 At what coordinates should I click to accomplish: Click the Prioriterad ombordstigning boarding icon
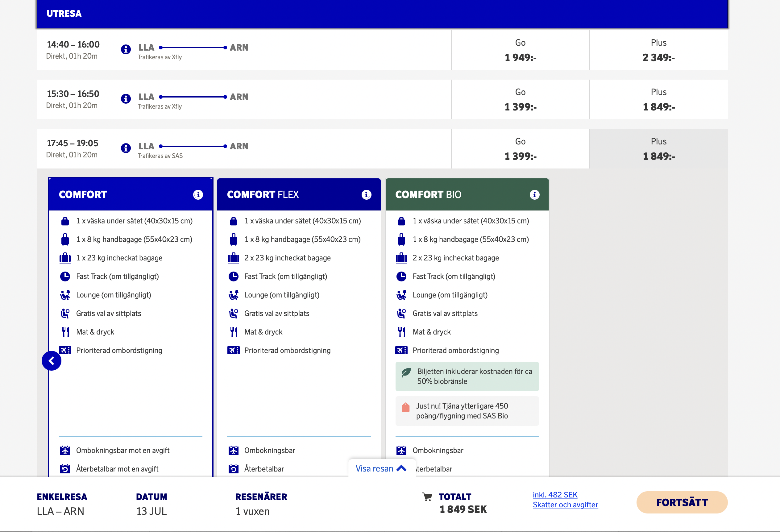click(65, 350)
